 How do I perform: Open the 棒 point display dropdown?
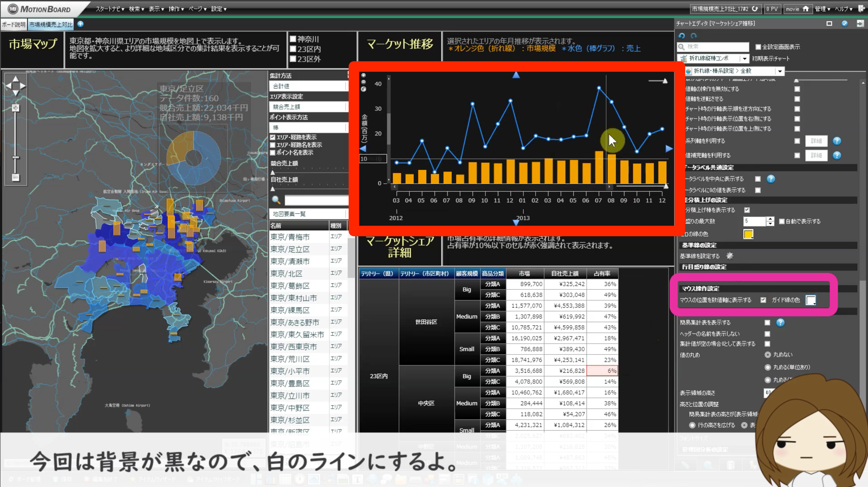(308, 128)
